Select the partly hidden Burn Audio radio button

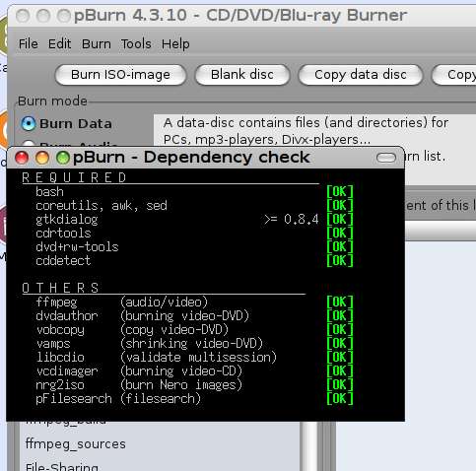29,144
